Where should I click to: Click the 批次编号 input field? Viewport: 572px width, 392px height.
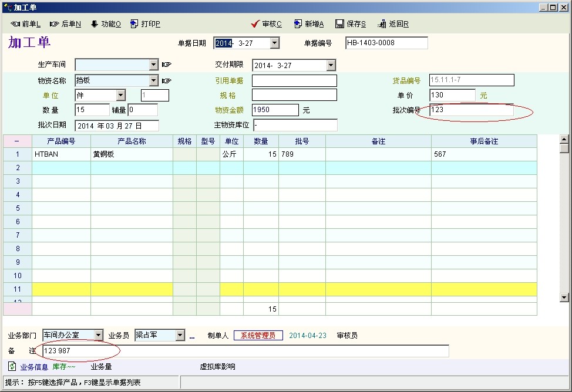(x=471, y=110)
